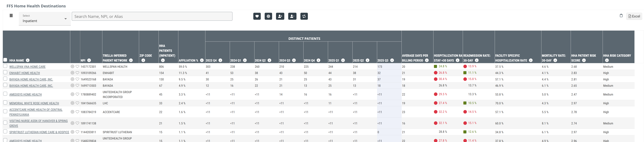Image resolution: width=644 pixels, height=142 pixels.
Task: Click the heart favorites button in the toolbar
Action: pos(257,16)
